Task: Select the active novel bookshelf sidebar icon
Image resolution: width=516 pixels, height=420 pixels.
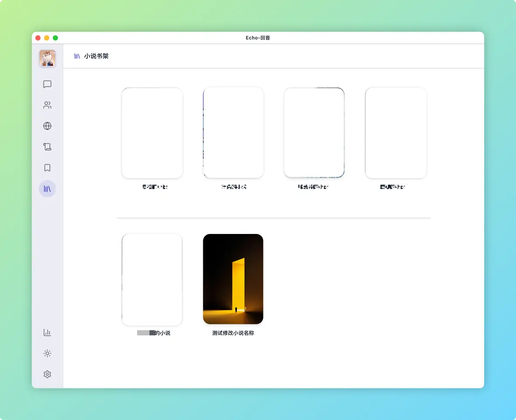Action: (47, 189)
